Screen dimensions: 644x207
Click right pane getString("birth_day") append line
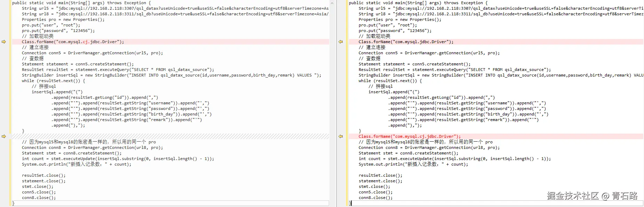pos(468,114)
